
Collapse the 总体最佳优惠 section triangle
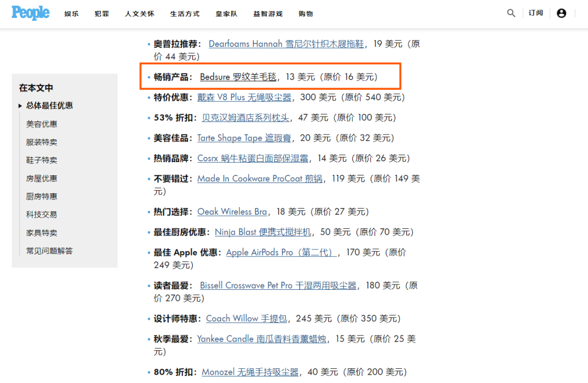(20, 106)
